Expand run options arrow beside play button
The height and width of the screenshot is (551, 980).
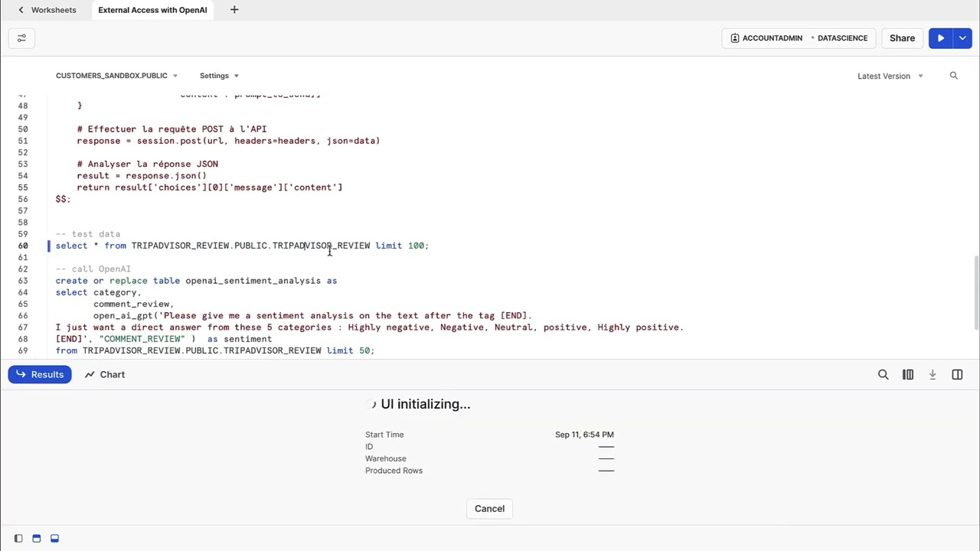pyautogui.click(x=962, y=38)
